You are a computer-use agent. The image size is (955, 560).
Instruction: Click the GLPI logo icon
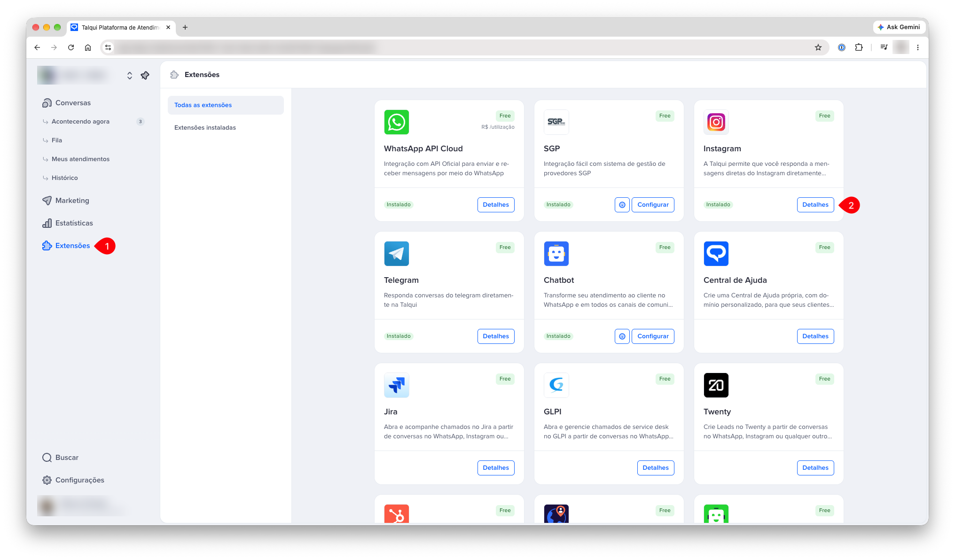pyautogui.click(x=556, y=385)
